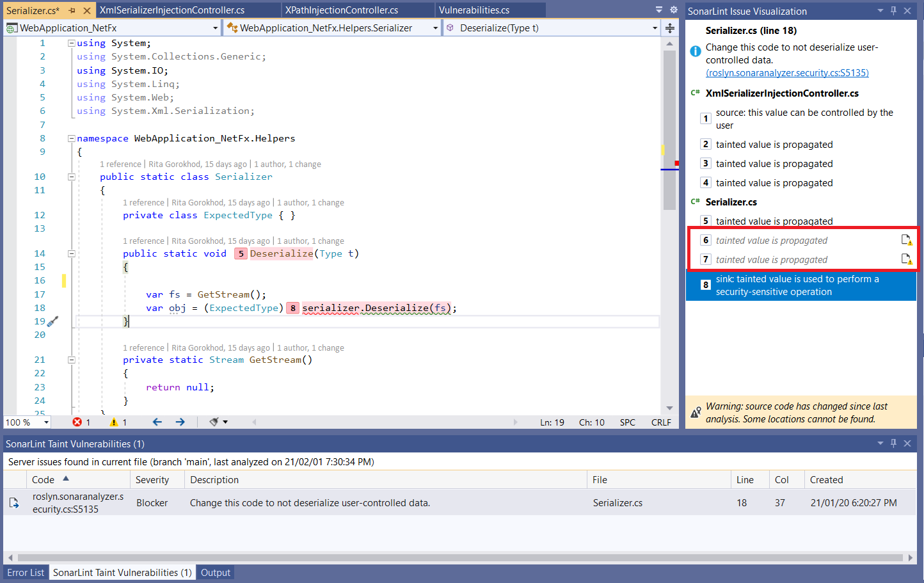Click the code marker 5 on Deserialize
Viewport: 924px width, 583px height.
pyautogui.click(x=241, y=253)
